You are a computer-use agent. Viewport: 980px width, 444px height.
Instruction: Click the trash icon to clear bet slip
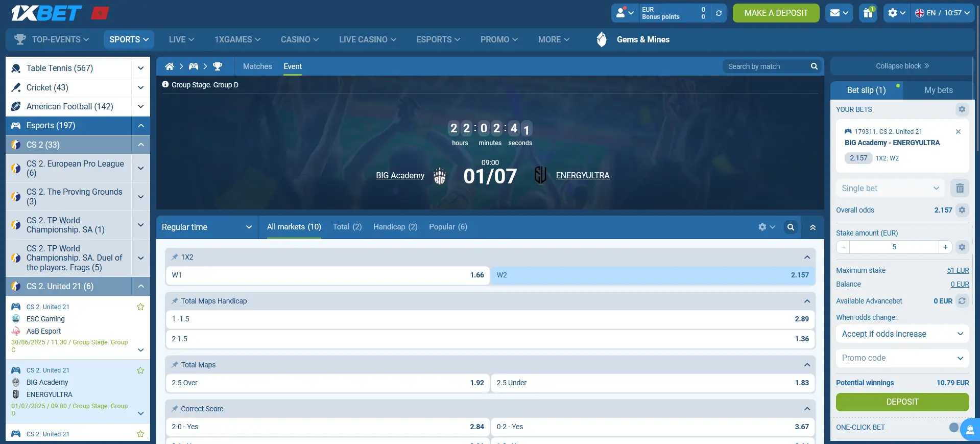click(960, 188)
